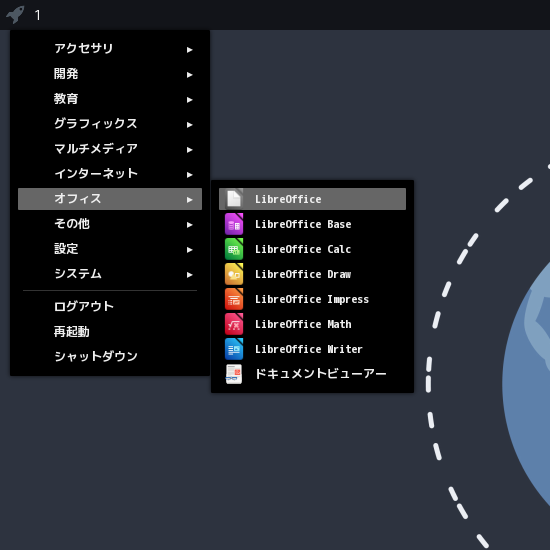Screen dimensions: 550x550
Task: Choose 再起動 to restart
Action: (110, 331)
